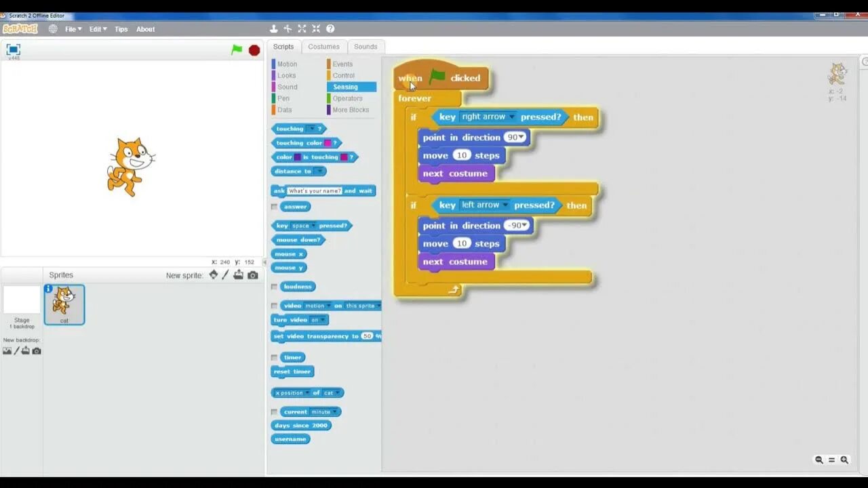The image size is (868, 488).
Task: Paint a new backdrop
Action: [x=17, y=350]
